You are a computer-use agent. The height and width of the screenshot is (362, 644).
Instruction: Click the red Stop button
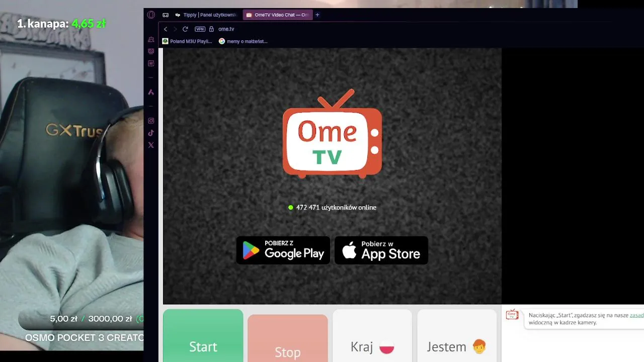click(288, 338)
